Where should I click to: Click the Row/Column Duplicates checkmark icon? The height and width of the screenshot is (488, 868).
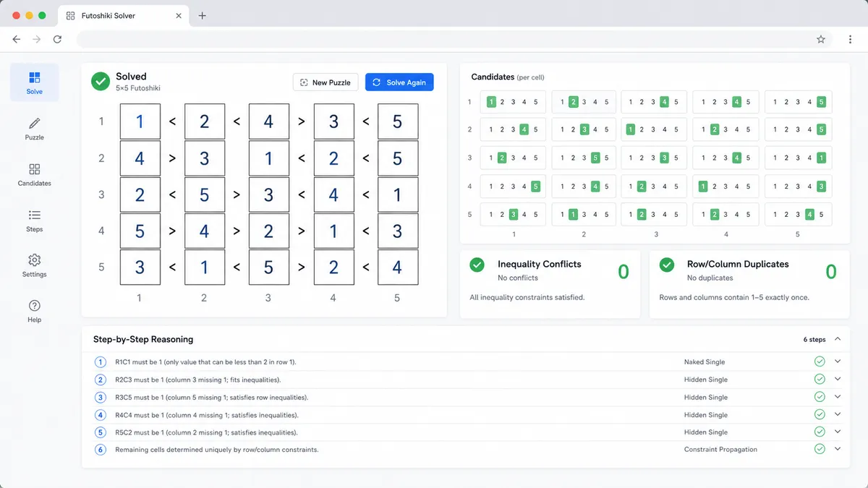tap(667, 265)
